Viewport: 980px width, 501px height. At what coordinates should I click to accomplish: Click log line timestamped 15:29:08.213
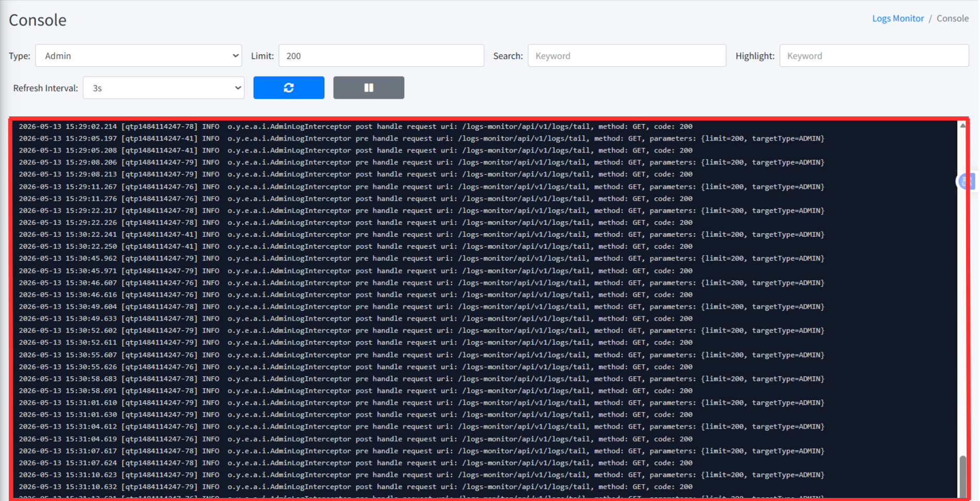coord(356,175)
